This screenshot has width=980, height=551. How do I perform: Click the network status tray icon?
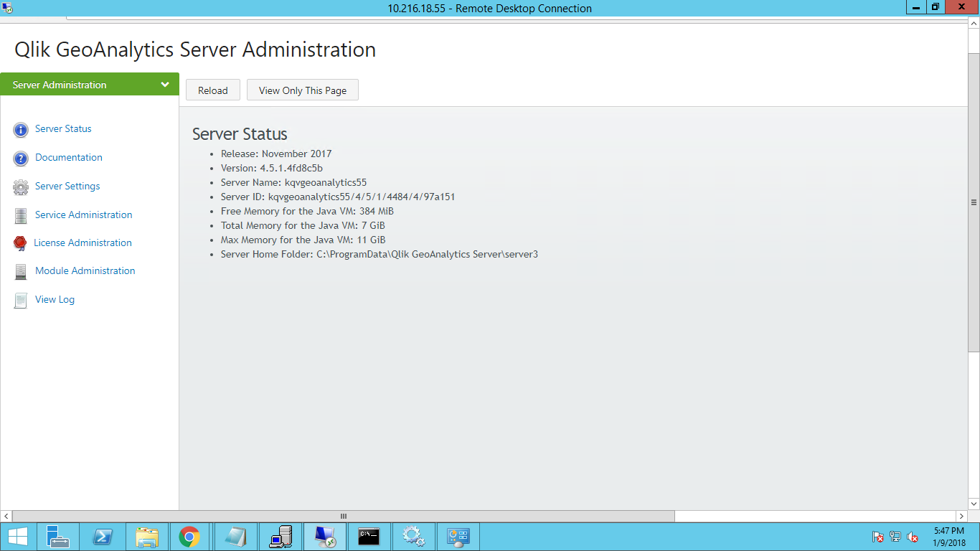pyautogui.click(x=895, y=537)
